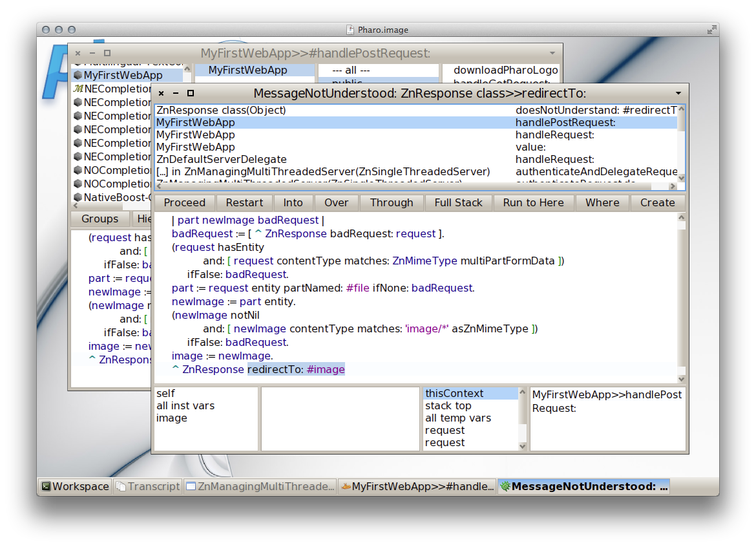Switch to the MessageNotUnderstood taskbar item
Viewport: 756px width, 547px height.
(x=584, y=486)
